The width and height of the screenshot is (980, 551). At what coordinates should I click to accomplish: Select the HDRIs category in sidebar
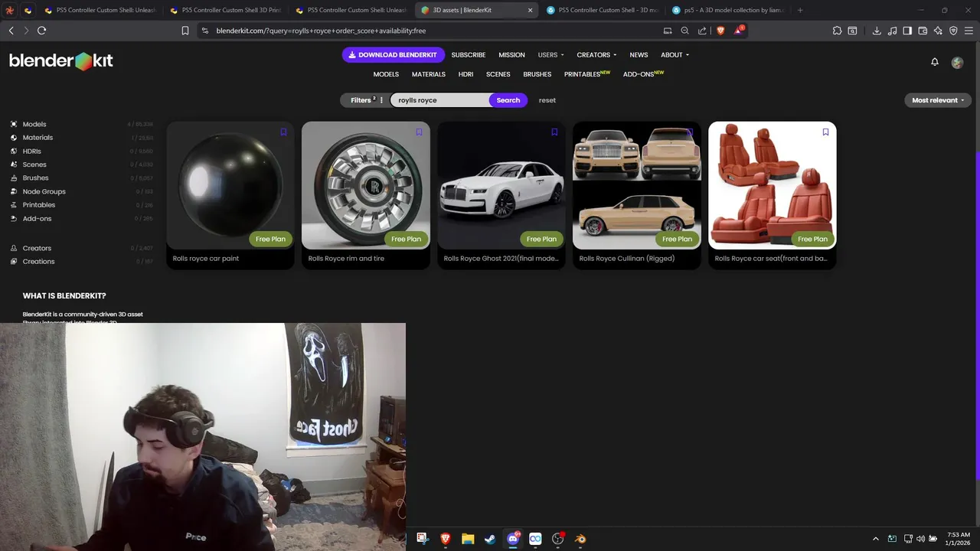point(31,152)
